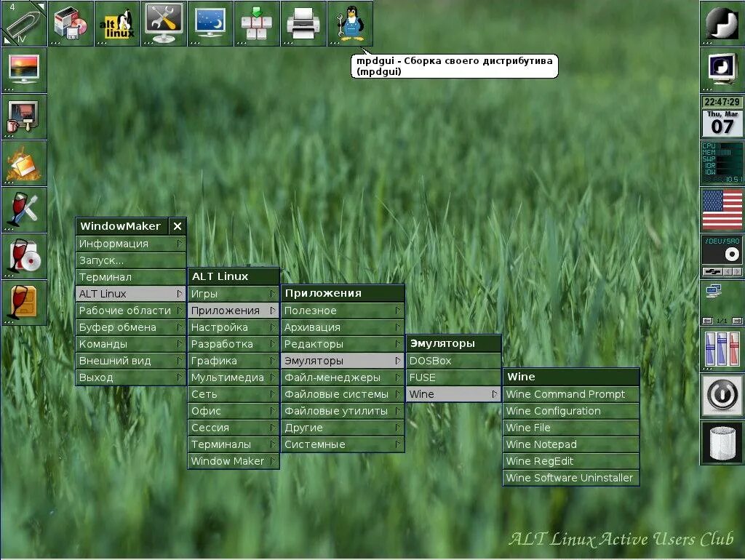Open the Архивация submenu
The width and height of the screenshot is (745, 560).
click(x=343, y=327)
